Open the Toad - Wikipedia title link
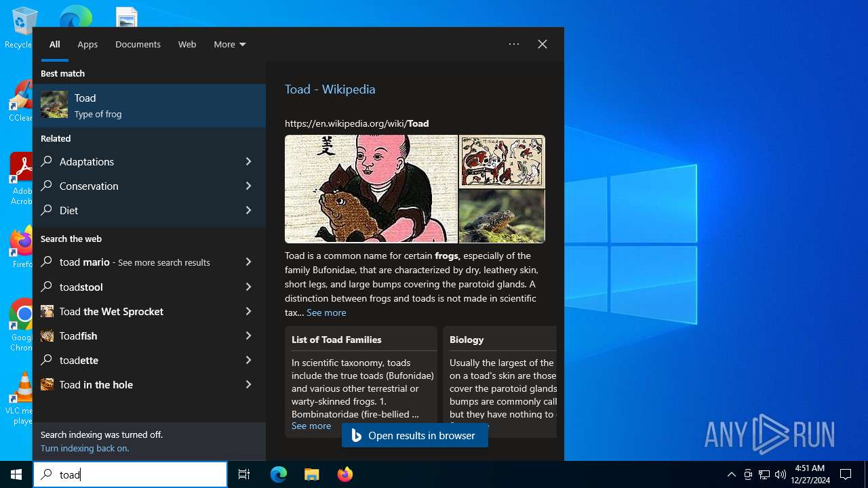Image resolution: width=868 pixels, height=488 pixels. [x=330, y=89]
